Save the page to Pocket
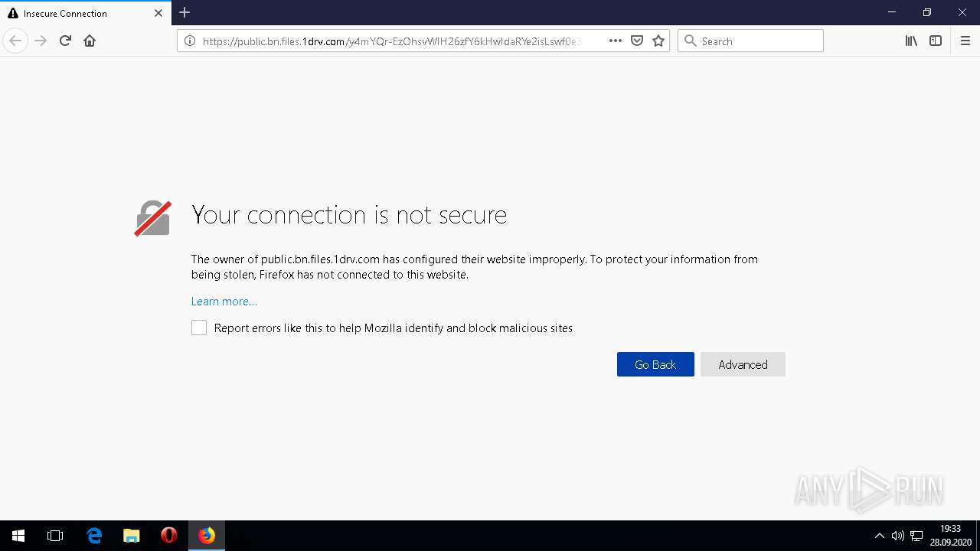Screen dimensions: 980x551 pos(637,41)
